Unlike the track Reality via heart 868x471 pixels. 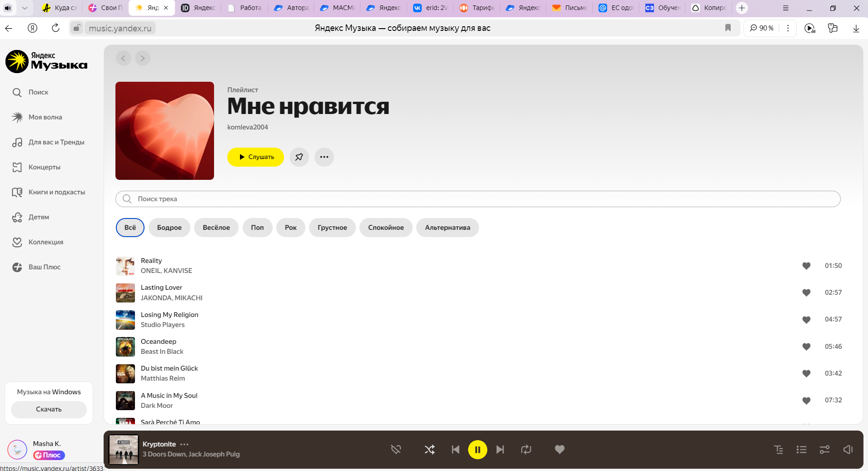(x=806, y=266)
